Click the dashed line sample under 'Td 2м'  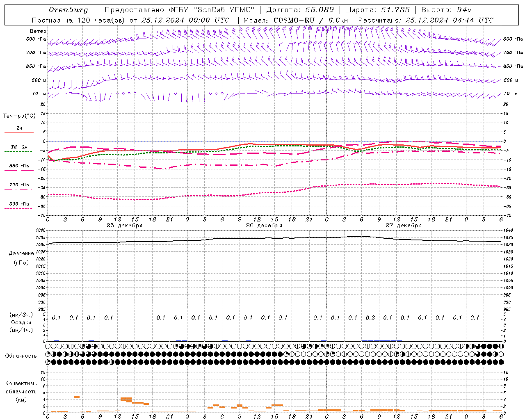[x=18, y=152]
